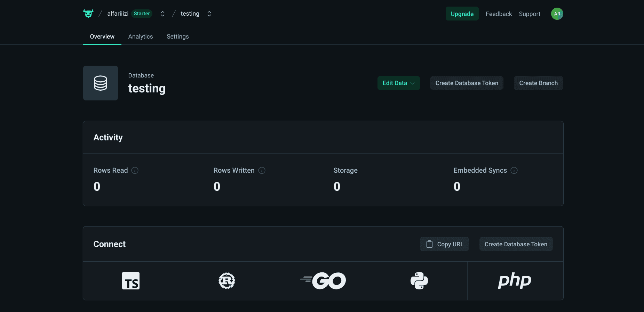Image resolution: width=644 pixels, height=312 pixels.
Task: Click the Create Branch button
Action: 539,83
